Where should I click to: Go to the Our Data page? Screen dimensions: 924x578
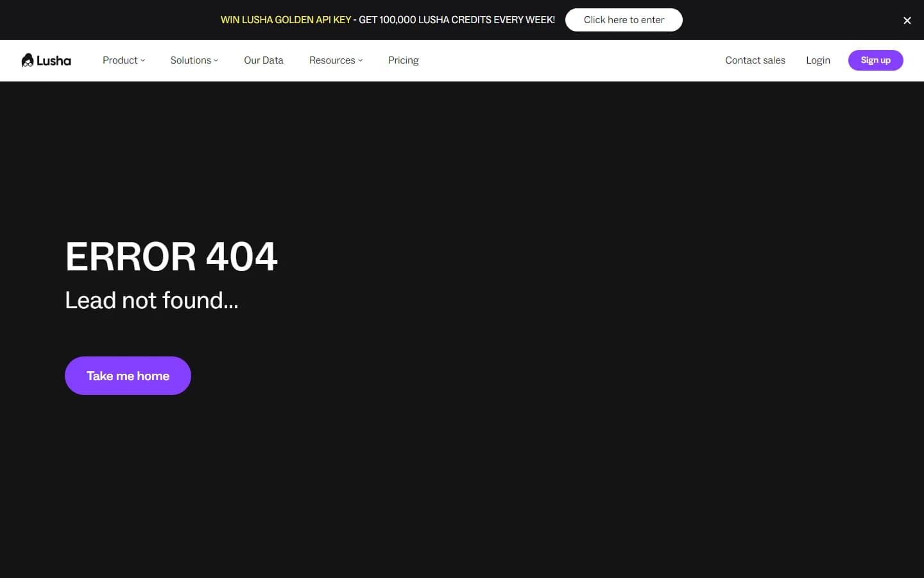tap(263, 60)
